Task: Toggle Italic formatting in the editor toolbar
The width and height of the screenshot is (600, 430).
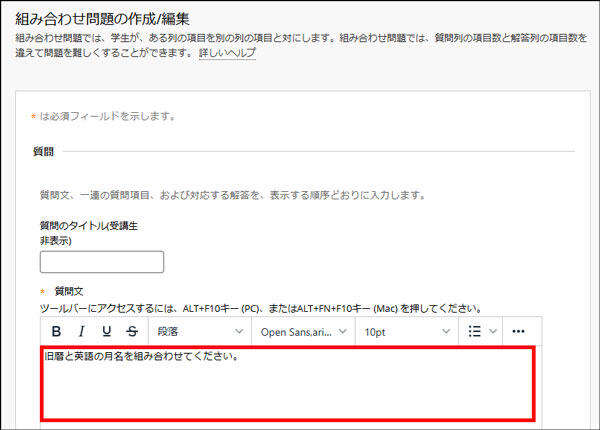Action: [81, 331]
